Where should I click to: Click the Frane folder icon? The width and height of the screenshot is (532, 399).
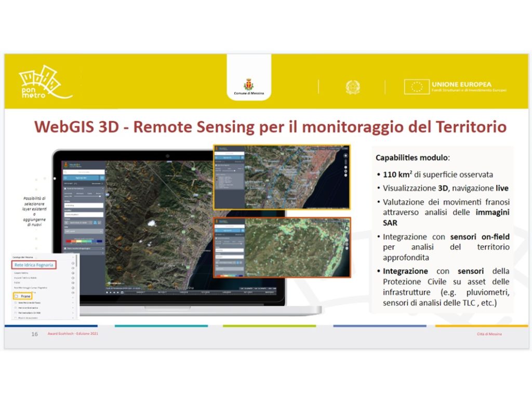[x=17, y=296]
